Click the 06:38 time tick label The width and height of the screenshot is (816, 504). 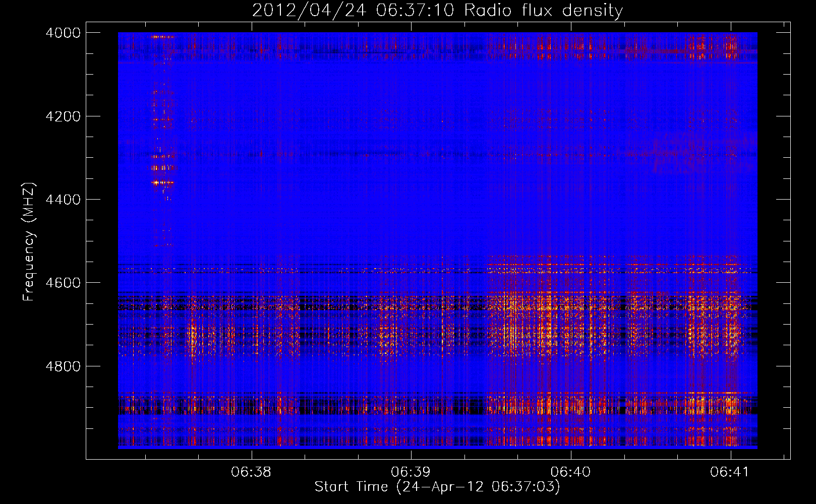[251, 472]
